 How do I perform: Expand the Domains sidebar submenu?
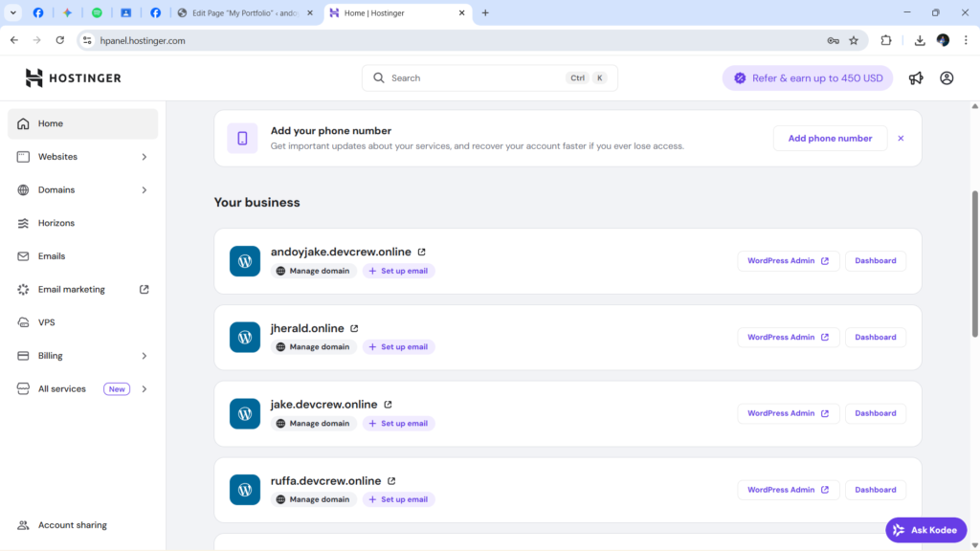point(145,190)
